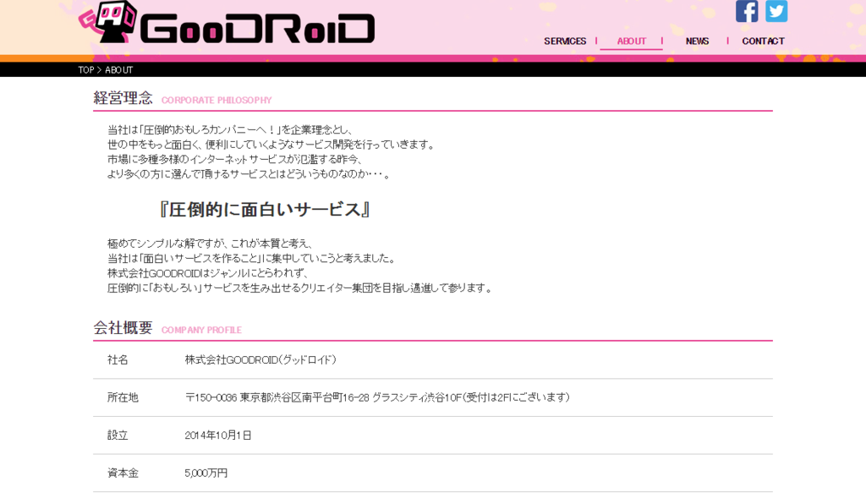Select the capital value 5,000万円
Viewport: 866px width, 504px height.
[x=206, y=473]
